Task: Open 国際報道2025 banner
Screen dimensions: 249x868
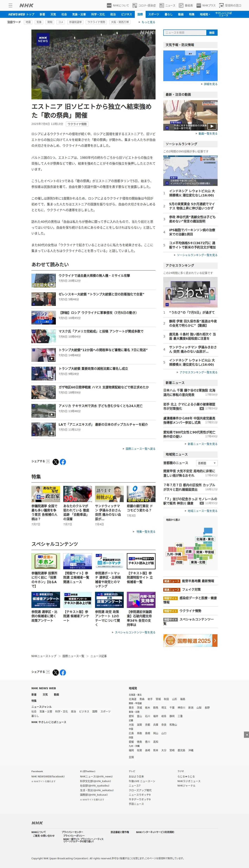Action: (190, 641)
